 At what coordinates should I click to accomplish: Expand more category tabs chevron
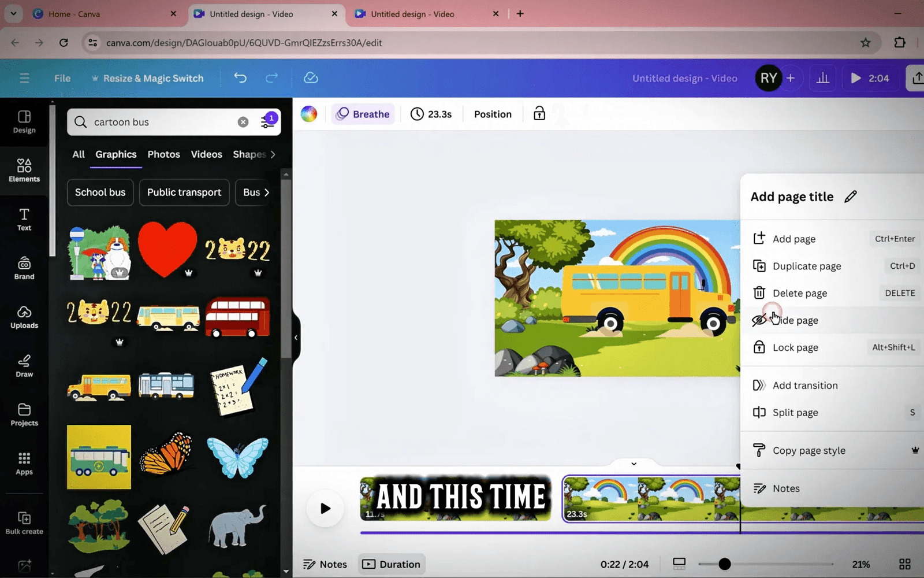pos(273,154)
